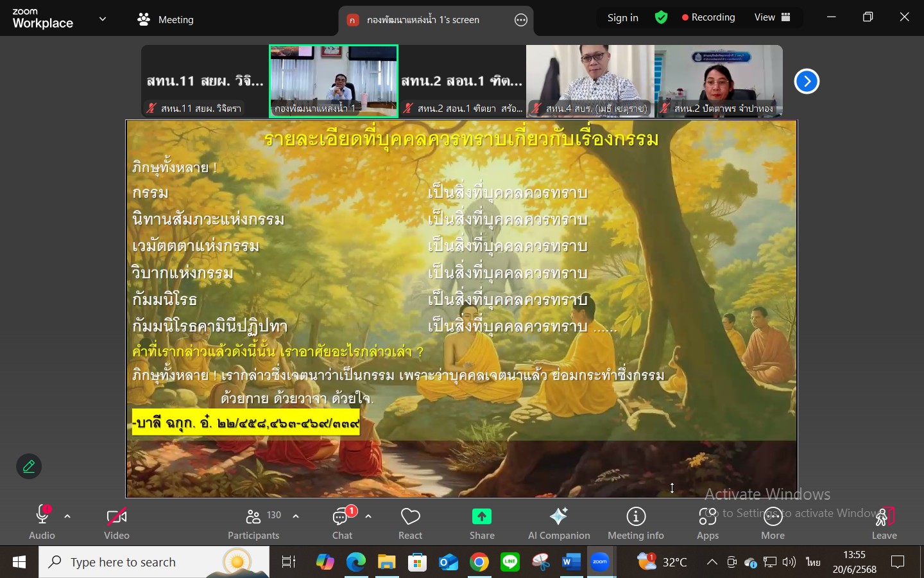Start camera with Video button
Viewport: 924px width, 578px height.
(x=117, y=523)
